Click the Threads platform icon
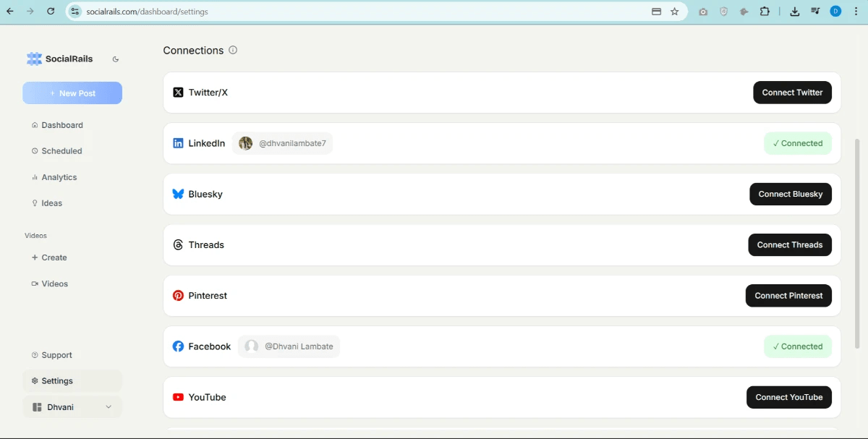 [x=178, y=244]
